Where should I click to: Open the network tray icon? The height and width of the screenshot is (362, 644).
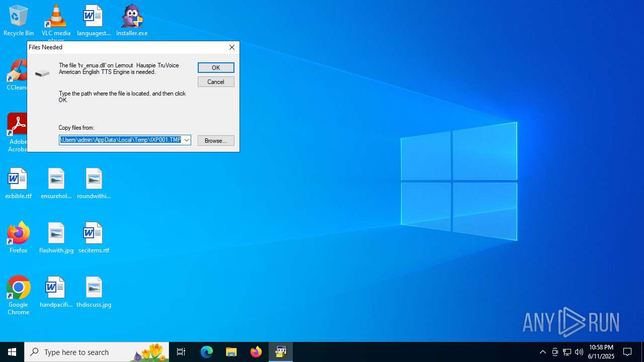point(567,352)
